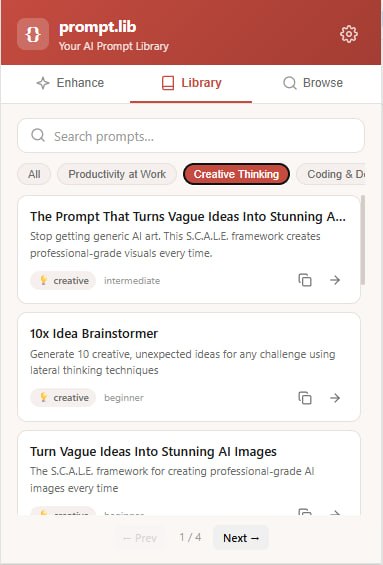
Task: Copy the 10x Idea Brainstormer prompt
Action: point(305,398)
